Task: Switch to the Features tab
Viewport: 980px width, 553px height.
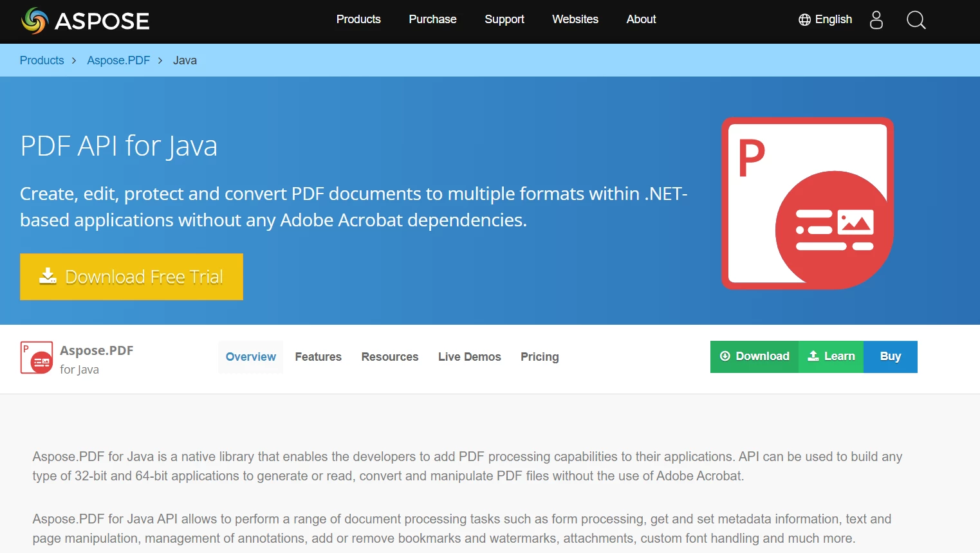Action: 318,357
